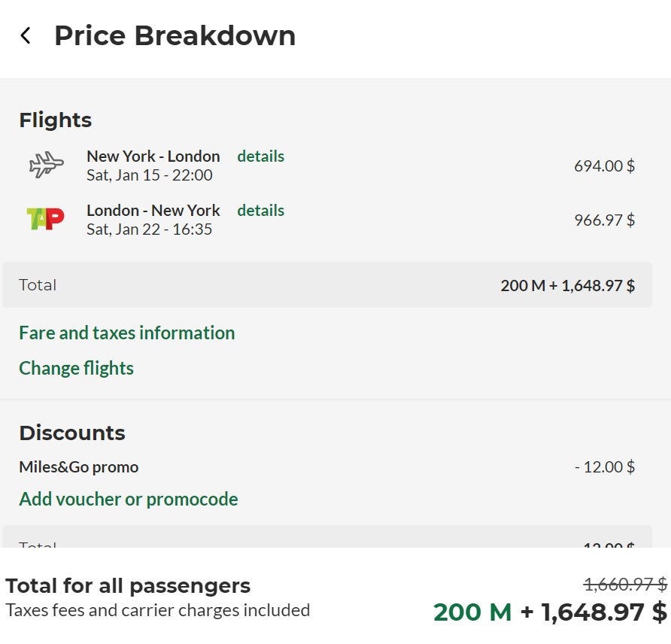The width and height of the screenshot is (671, 644).
Task: Click the Discounts section heading
Action: pyautogui.click(x=72, y=433)
